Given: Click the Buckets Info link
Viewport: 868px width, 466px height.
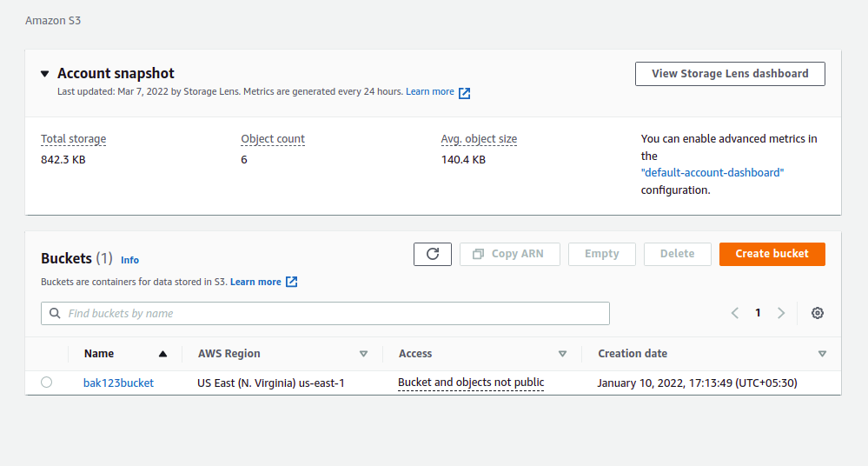Looking at the screenshot, I should (x=129, y=260).
